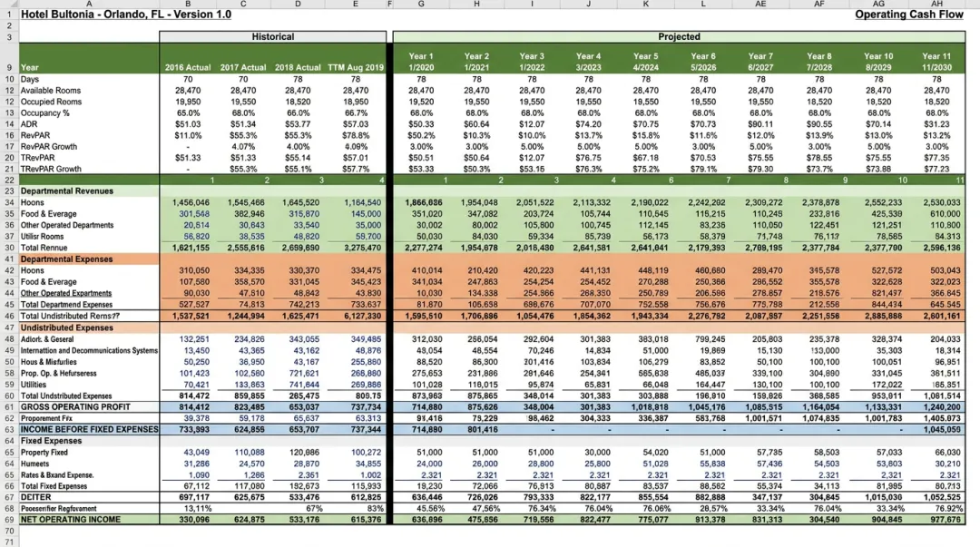Click column header AE
The image size is (980, 547).
(x=760, y=4)
